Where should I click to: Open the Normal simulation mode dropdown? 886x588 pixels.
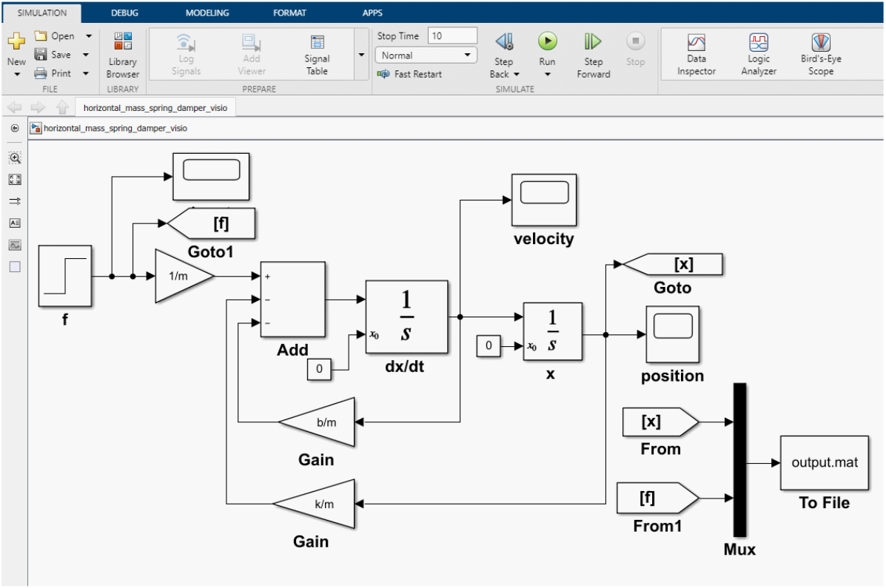point(426,55)
